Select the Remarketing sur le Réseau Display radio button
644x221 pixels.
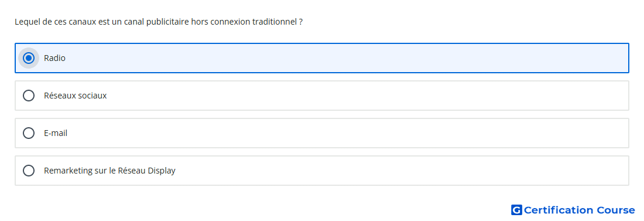[29, 171]
